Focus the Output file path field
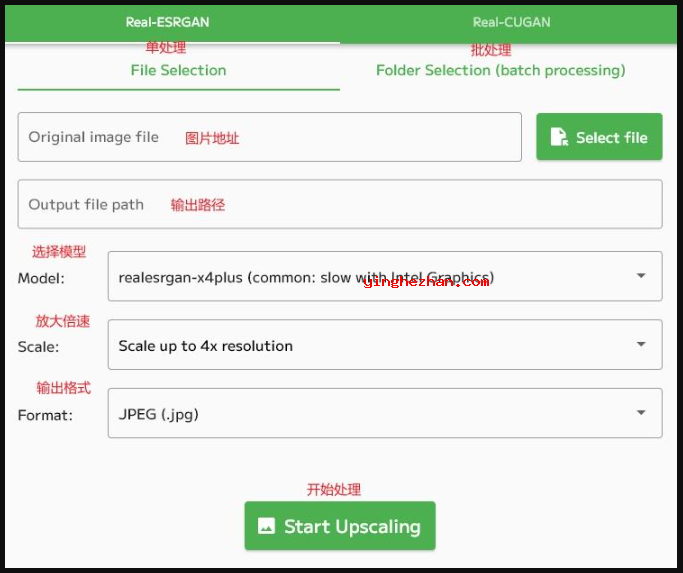This screenshot has height=573, width=683. coord(340,204)
